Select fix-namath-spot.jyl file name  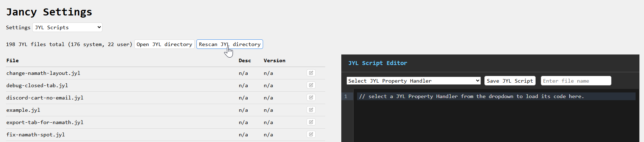[x=36, y=135]
